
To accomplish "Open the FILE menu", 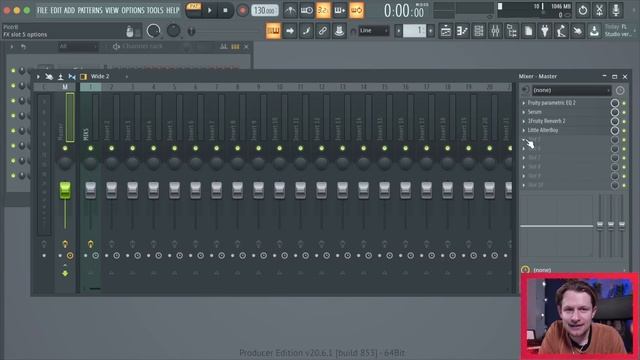I will [x=42, y=10].
